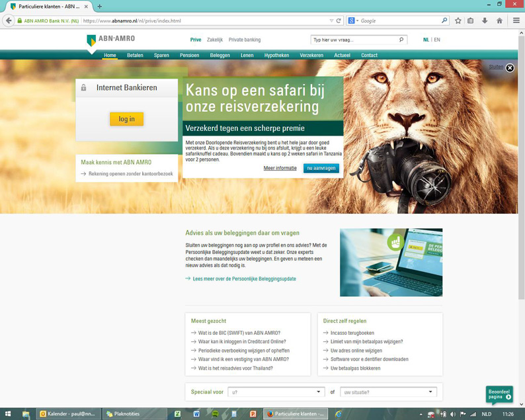This screenshot has height=420, width=525.
Task: Open 'Wat is het reisadvies voor Thailand?' link
Action: [235, 368]
